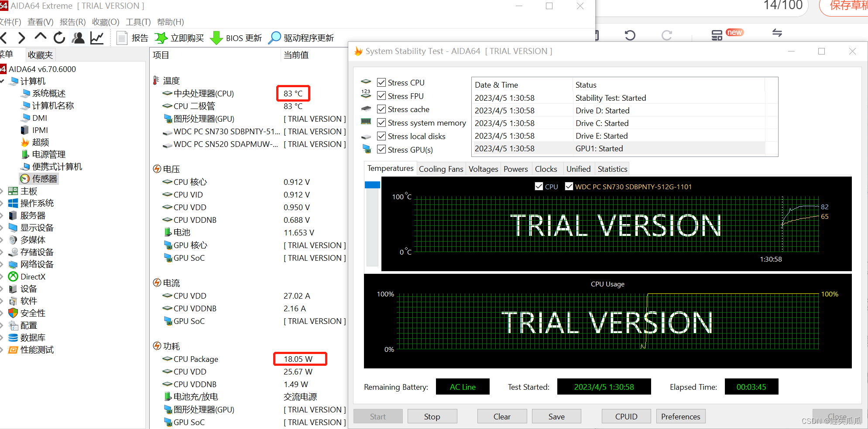Go up one level with Up arrow
868x429 pixels.
click(x=40, y=37)
